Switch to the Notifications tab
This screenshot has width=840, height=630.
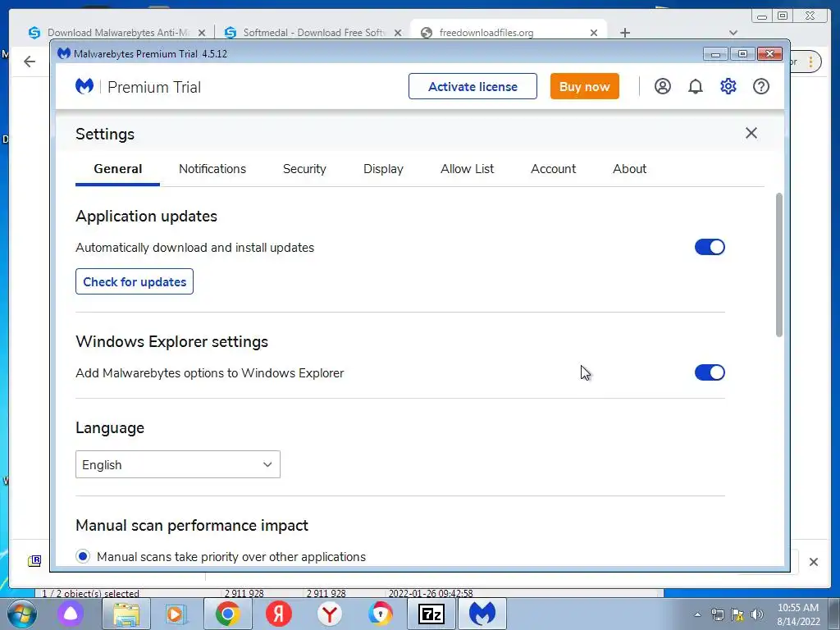click(x=212, y=169)
